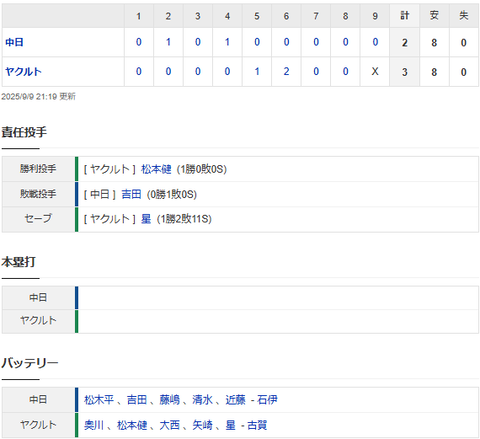Open 矢崎 in ヤクルト battery list
This screenshot has height=439, width=480.
click(x=202, y=425)
